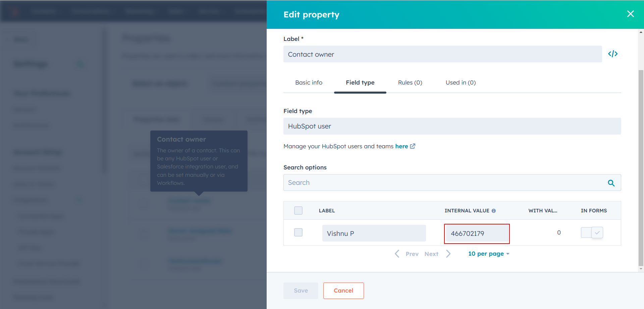Open the Rules (0) tab
Image resolution: width=644 pixels, height=309 pixels.
tap(410, 83)
